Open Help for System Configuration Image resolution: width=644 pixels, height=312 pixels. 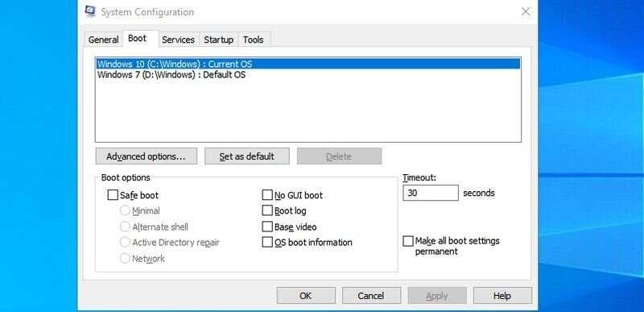coord(502,296)
